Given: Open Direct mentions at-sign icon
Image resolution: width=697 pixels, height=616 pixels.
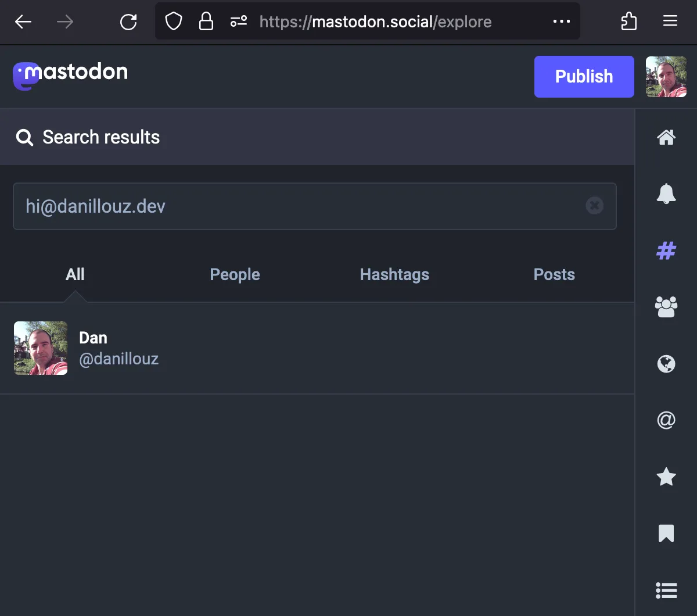Looking at the screenshot, I should (x=666, y=420).
